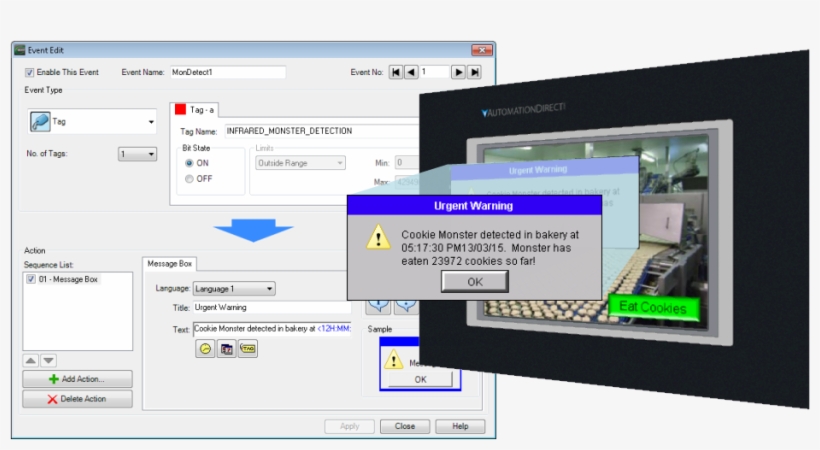
Task: Click the red swatch on Tag - a tab
Action: 180,109
